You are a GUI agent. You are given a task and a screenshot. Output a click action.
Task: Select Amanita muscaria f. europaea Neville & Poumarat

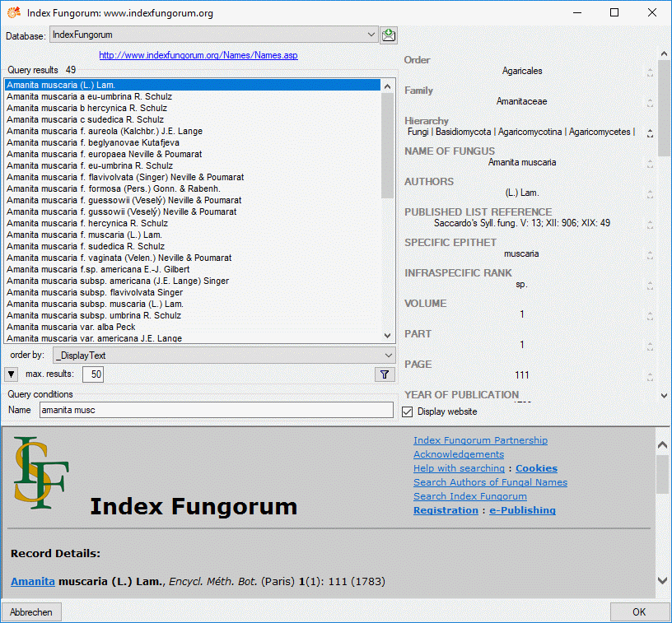[193, 154]
